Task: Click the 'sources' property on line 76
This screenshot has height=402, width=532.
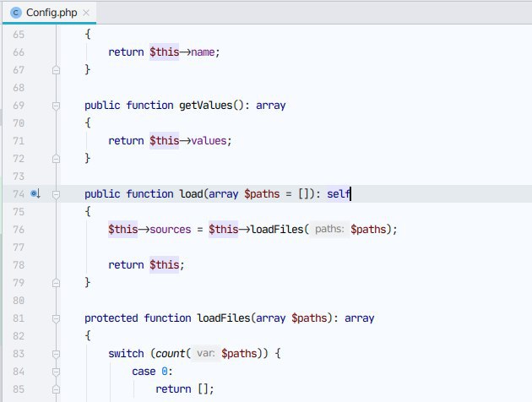Action: (171, 230)
